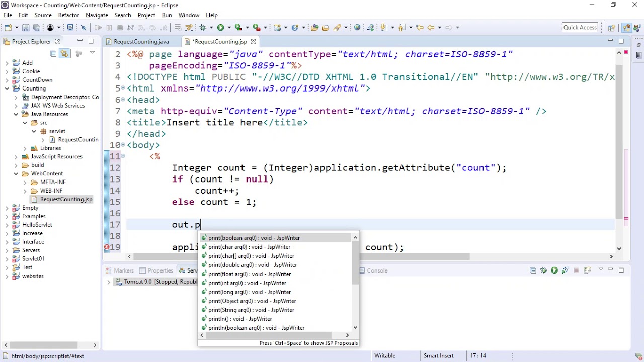The height and width of the screenshot is (362, 644).
Task: Minimize the editor area
Action: (x=610, y=41)
